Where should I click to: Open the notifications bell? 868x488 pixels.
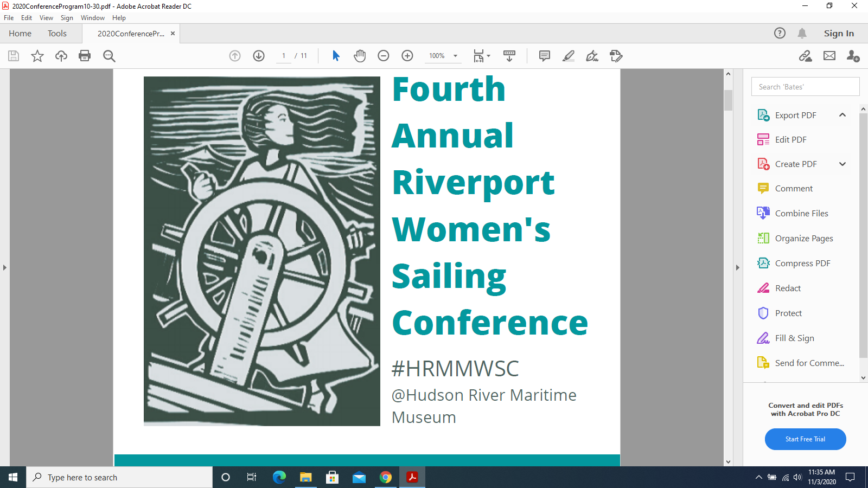[802, 34]
